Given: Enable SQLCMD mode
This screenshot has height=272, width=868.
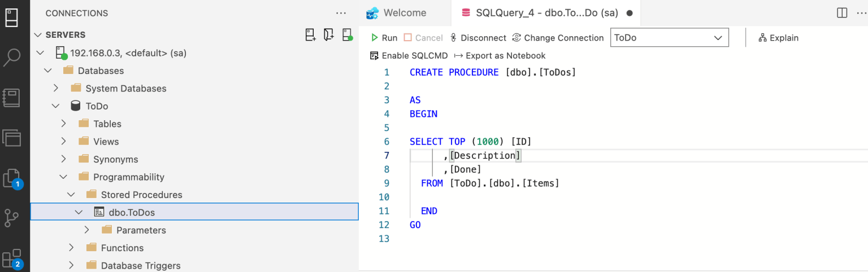Looking at the screenshot, I should (409, 55).
